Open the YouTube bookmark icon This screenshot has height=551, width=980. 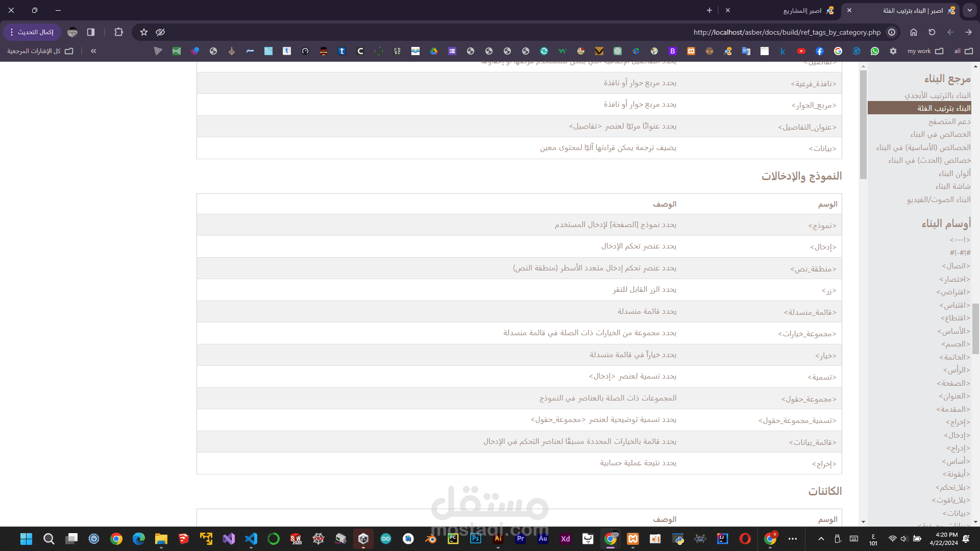(x=801, y=51)
